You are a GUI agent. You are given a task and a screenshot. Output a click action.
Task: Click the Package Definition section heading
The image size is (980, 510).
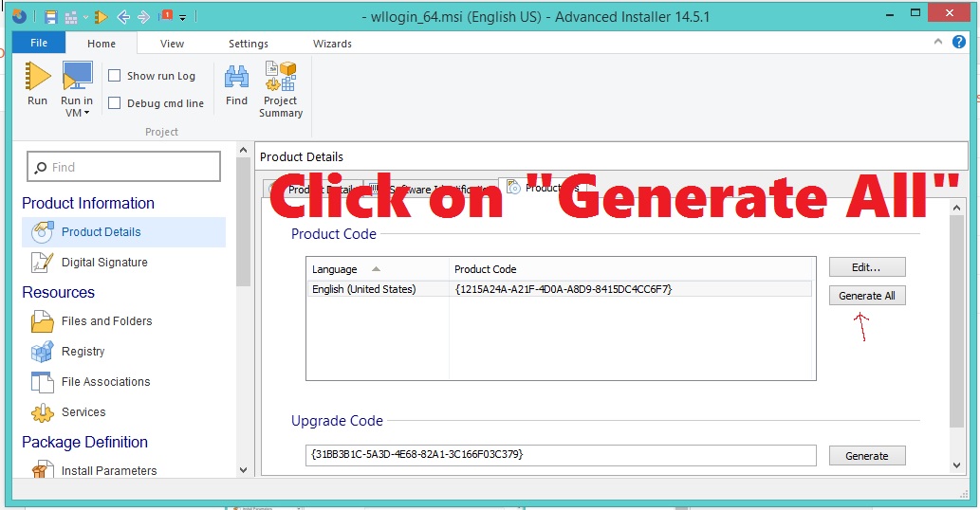pyautogui.click(x=85, y=442)
